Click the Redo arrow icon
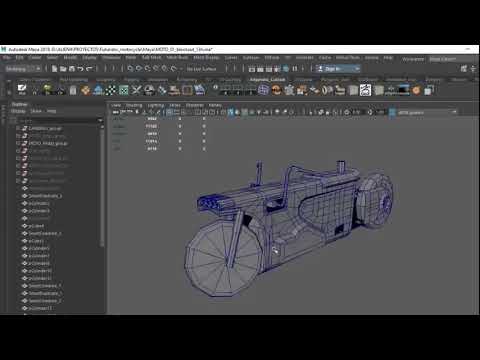Screen dimensions: 480x360 click(x=89, y=69)
